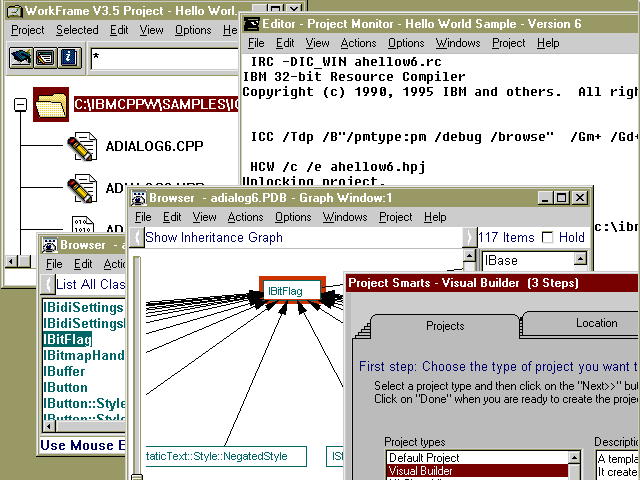Select IBidiSettings in the class list
This screenshot has width=640, height=480.
coord(83,308)
